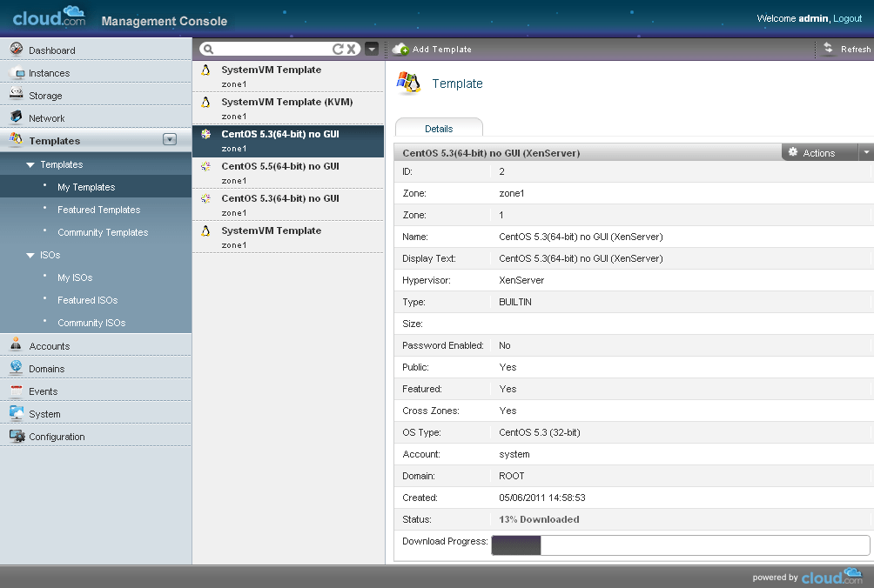Click the Account value system

click(514, 454)
